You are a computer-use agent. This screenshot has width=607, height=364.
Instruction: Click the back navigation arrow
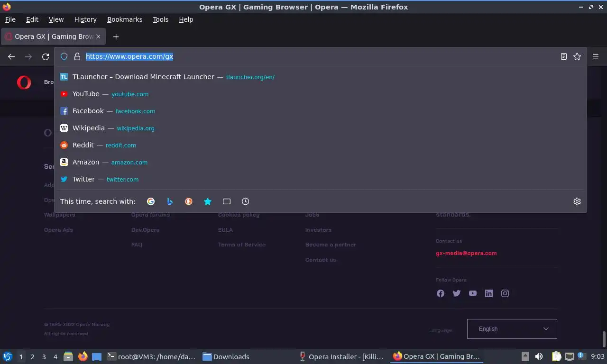(x=11, y=56)
